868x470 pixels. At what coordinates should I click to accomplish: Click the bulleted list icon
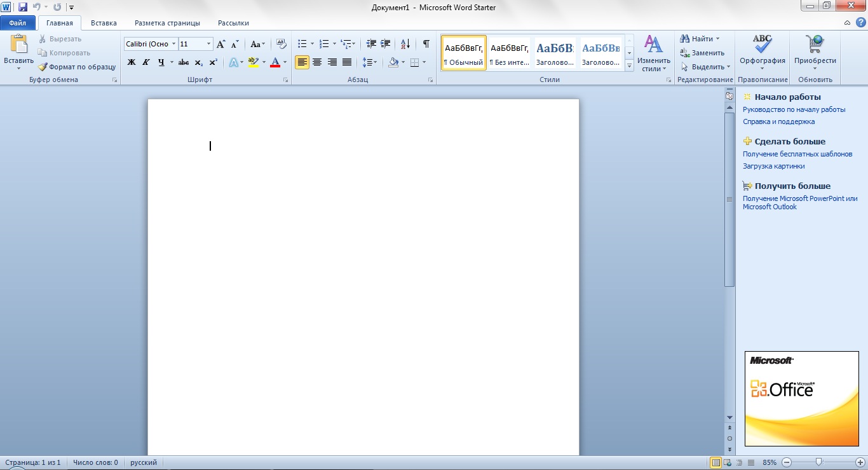click(x=302, y=44)
